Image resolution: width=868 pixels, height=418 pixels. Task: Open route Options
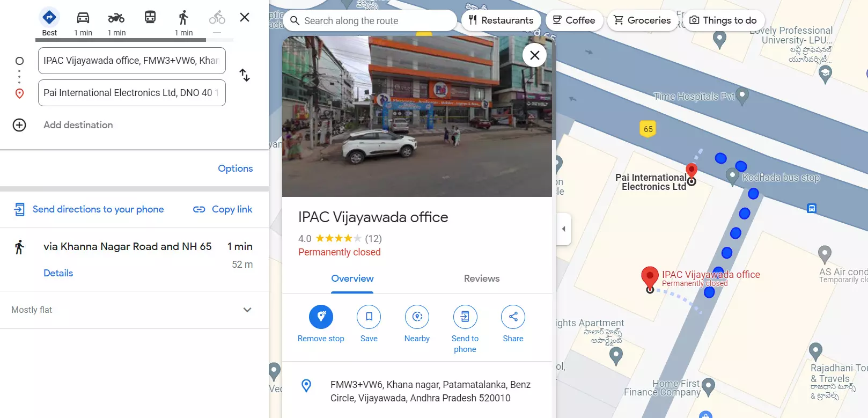point(235,168)
